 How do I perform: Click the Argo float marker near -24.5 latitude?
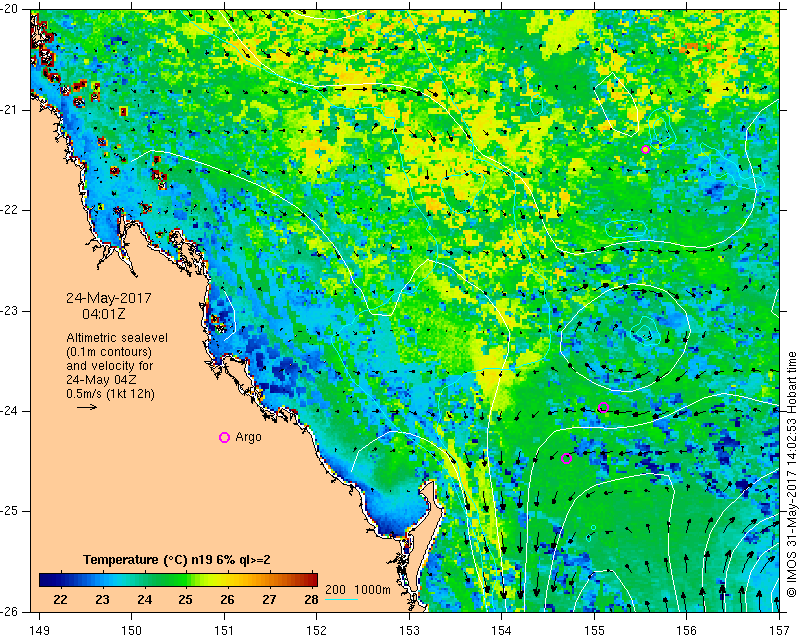point(566,458)
